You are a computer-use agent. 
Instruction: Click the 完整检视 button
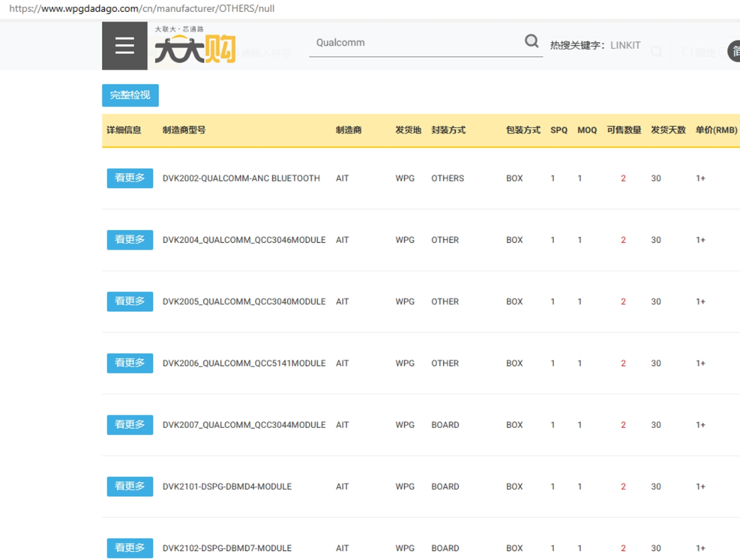[130, 95]
